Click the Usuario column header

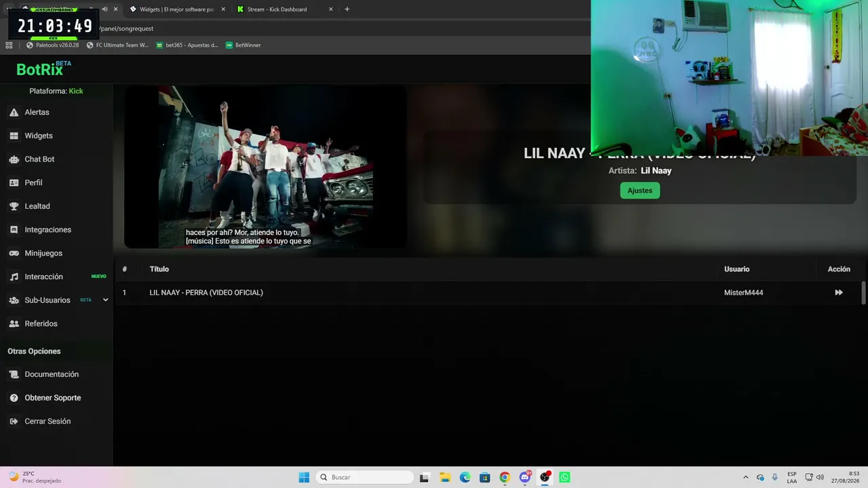[x=736, y=269]
